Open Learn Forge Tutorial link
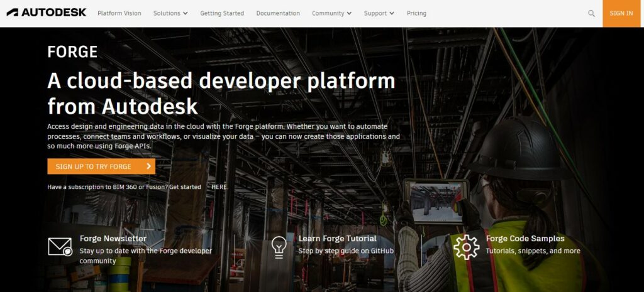 click(x=337, y=238)
